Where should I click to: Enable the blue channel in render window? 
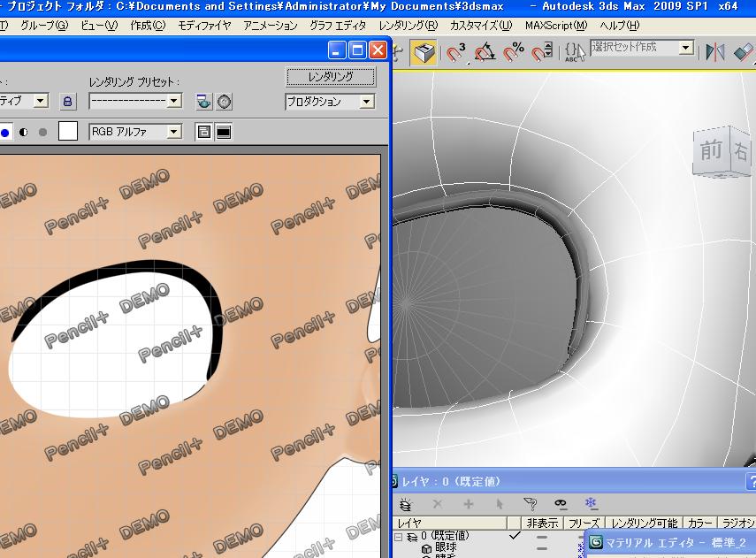click(x=4, y=132)
